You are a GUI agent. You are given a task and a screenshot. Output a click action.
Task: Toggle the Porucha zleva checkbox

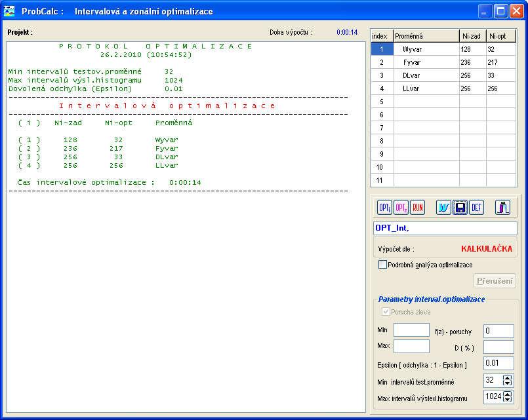coord(386,312)
